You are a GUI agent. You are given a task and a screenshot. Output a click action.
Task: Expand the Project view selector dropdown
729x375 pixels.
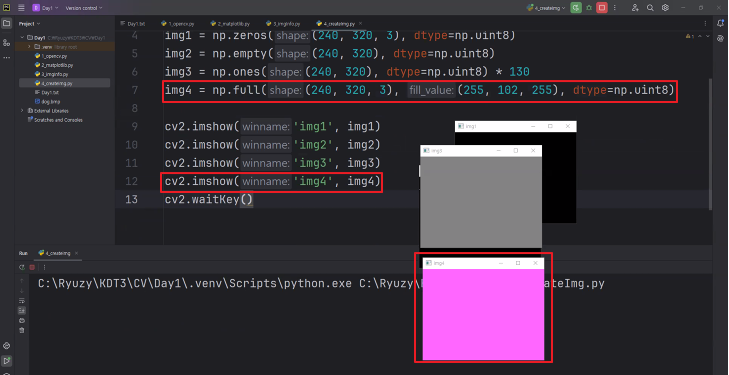click(29, 23)
